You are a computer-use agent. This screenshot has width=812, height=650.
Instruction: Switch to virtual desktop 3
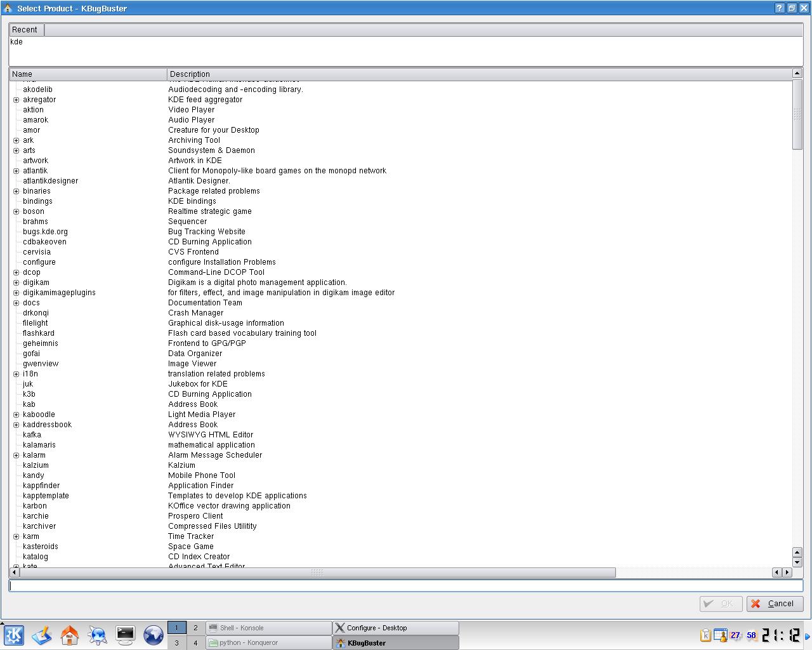click(176, 642)
